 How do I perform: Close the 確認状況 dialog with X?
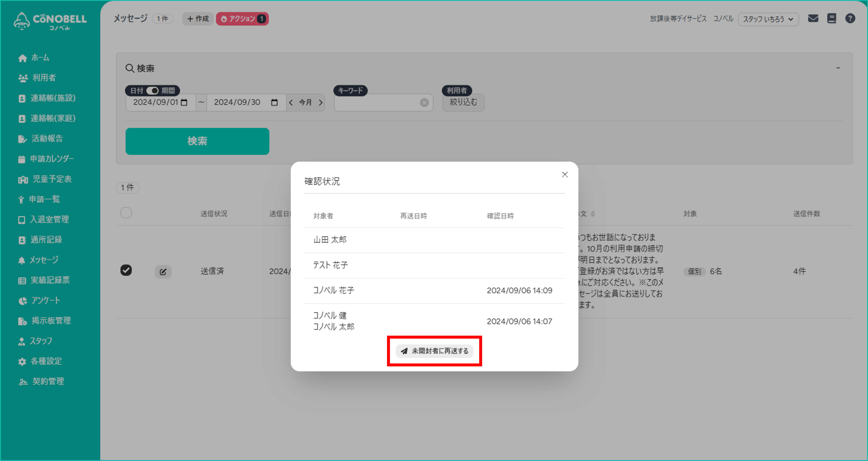(565, 175)
